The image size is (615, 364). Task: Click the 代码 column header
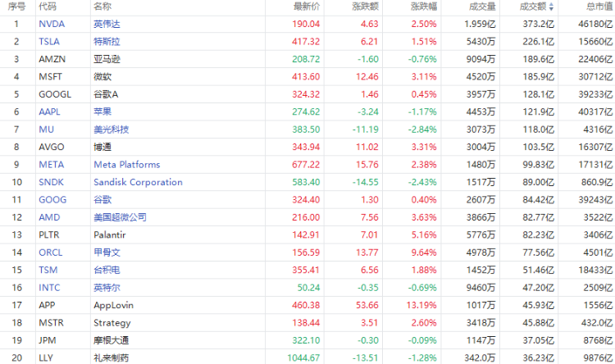tap(48, 7)
